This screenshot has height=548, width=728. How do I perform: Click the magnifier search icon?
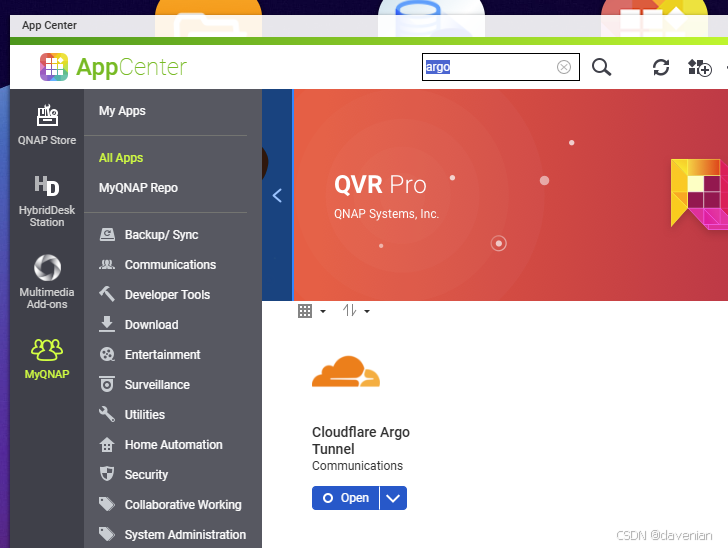click(601, 67)
